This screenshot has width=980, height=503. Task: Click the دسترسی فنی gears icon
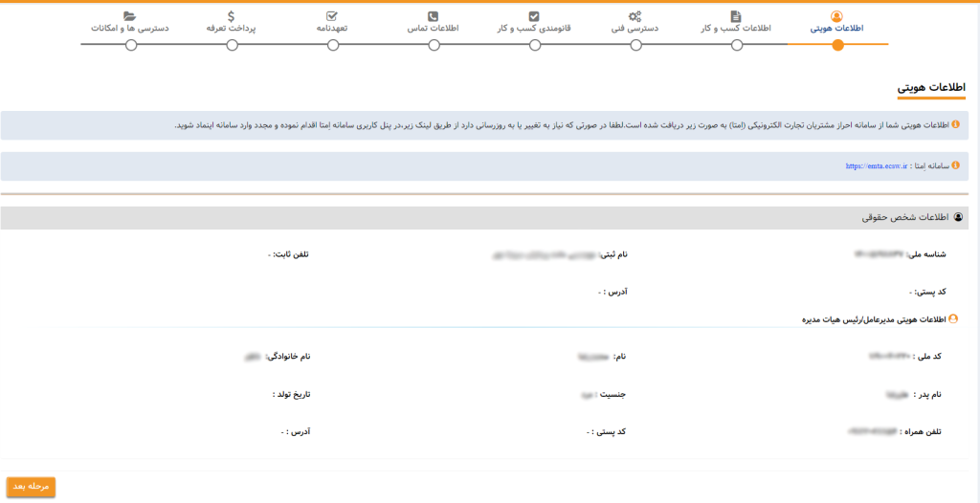635,16
